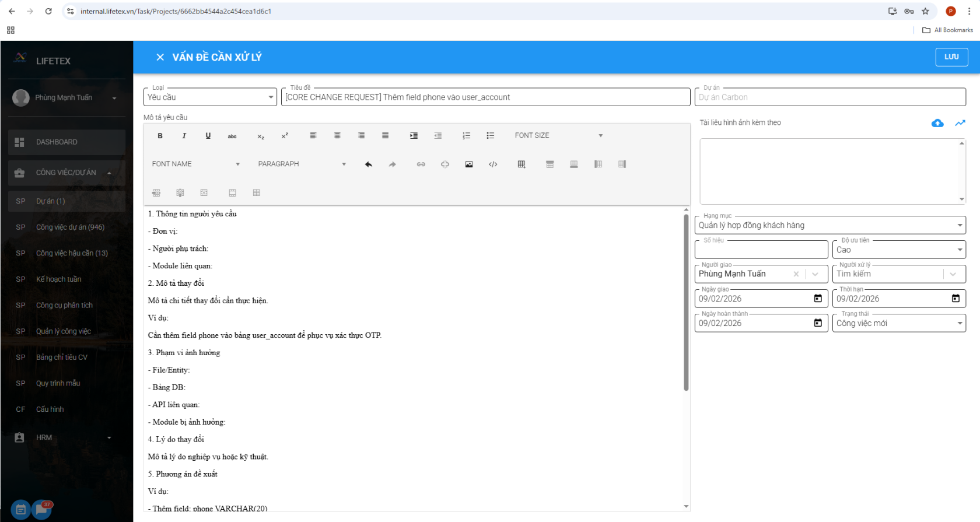Image resolution: width=980 pixels, height=522 pixels.
Task: Open the view HTML source tool
Action: pos(493,164)
